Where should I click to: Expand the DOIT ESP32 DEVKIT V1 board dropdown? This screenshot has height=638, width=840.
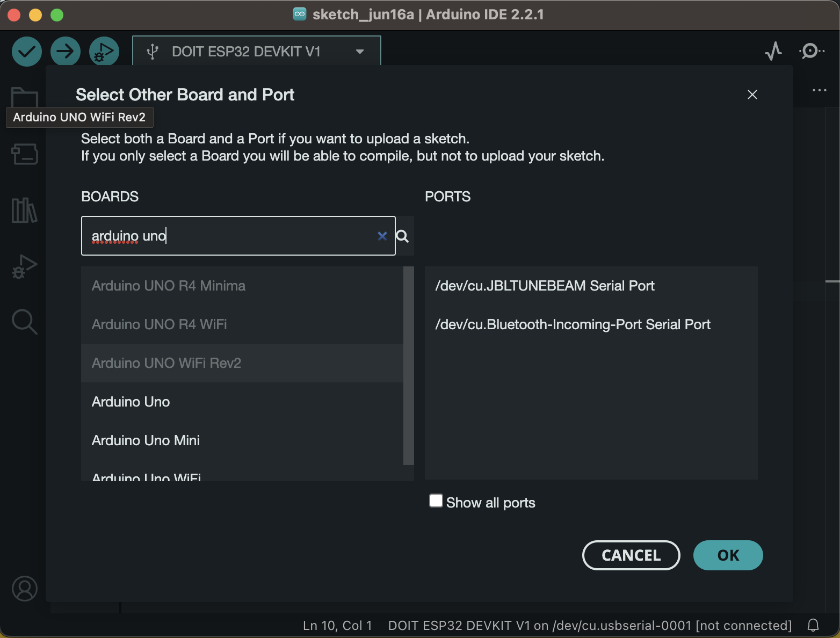257,52
